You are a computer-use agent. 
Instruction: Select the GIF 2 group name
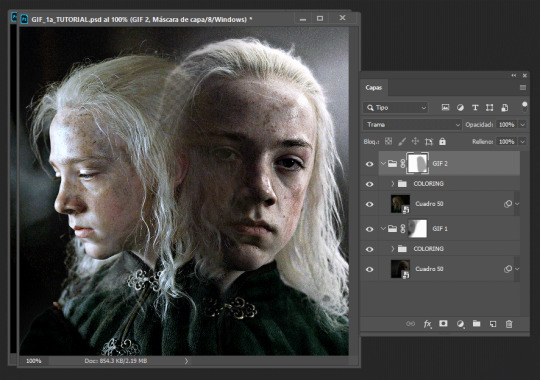(440, 163)
